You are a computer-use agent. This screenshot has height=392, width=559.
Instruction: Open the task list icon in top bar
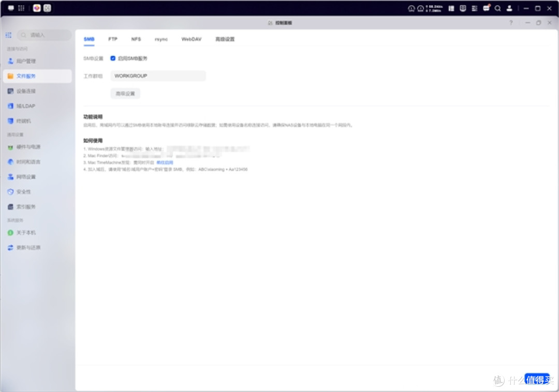tap(475, 8)
